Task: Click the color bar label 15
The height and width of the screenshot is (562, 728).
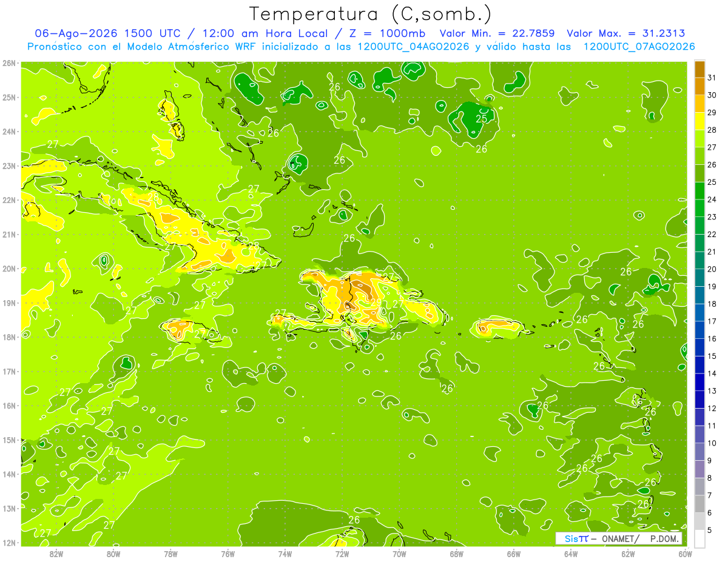Action: (x=712, y=356)
